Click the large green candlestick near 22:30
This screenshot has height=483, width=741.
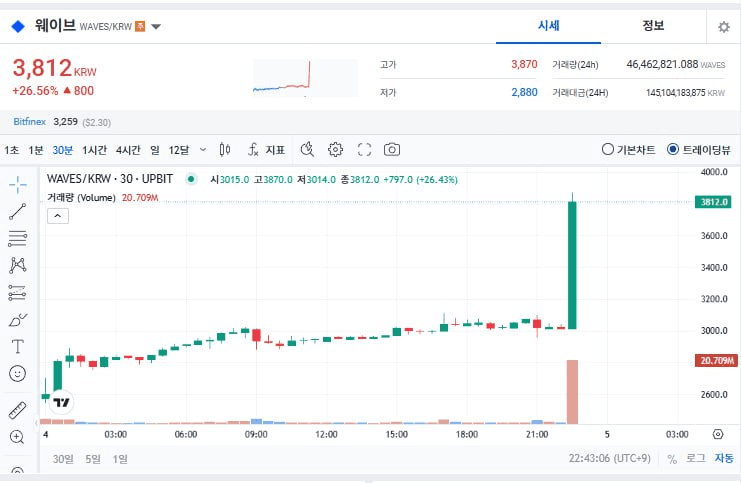pos(572,265)
